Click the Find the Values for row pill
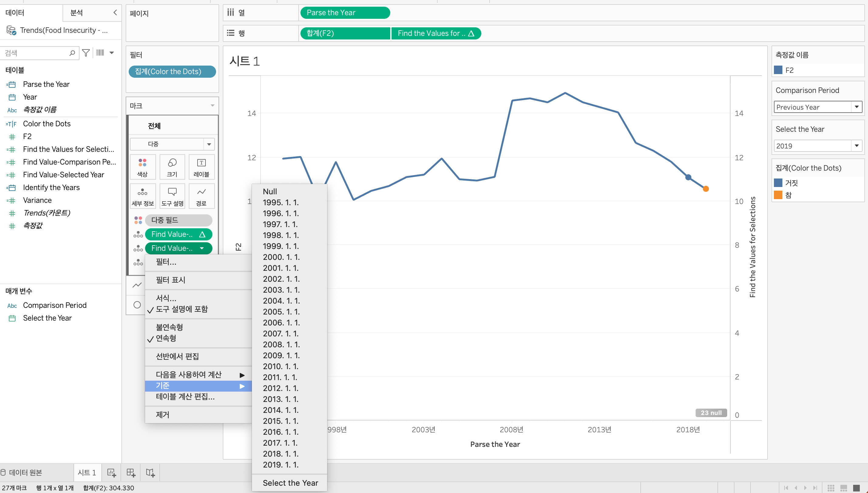The height and width of the screenshot is (493, 868). [436, 33]
